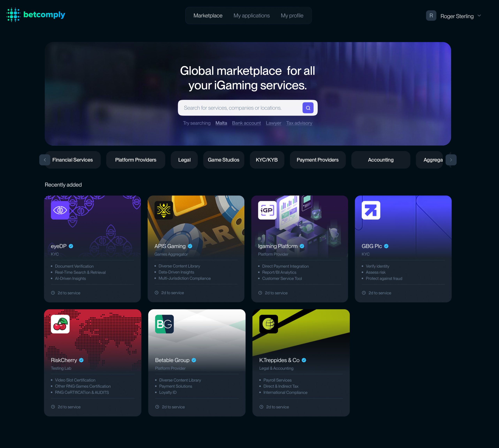
Task: Click the GBG Plc arrow logo
Action: tap(371, 210)
